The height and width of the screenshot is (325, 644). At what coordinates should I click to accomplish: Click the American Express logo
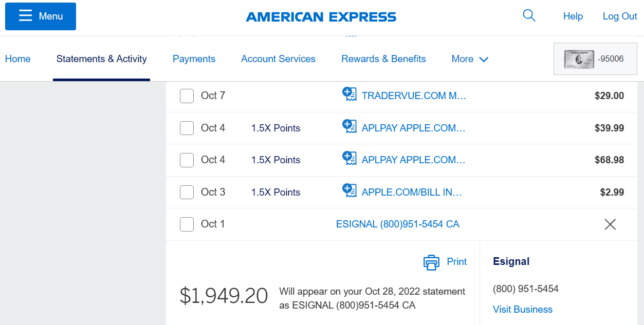pyautogui.click(x=321, y=17)
